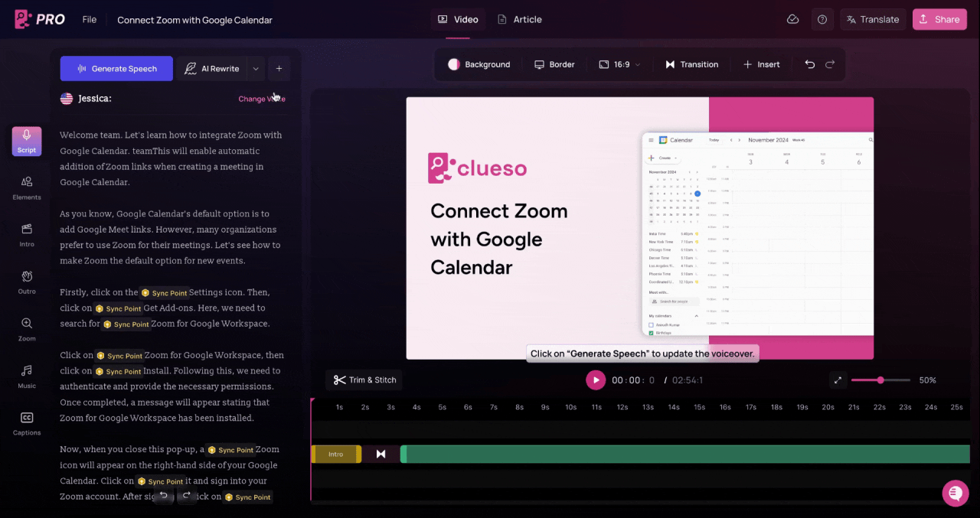Open the Outro panel in sidebar
This screenshot has height=518, width=980.
tap(27, 282)
